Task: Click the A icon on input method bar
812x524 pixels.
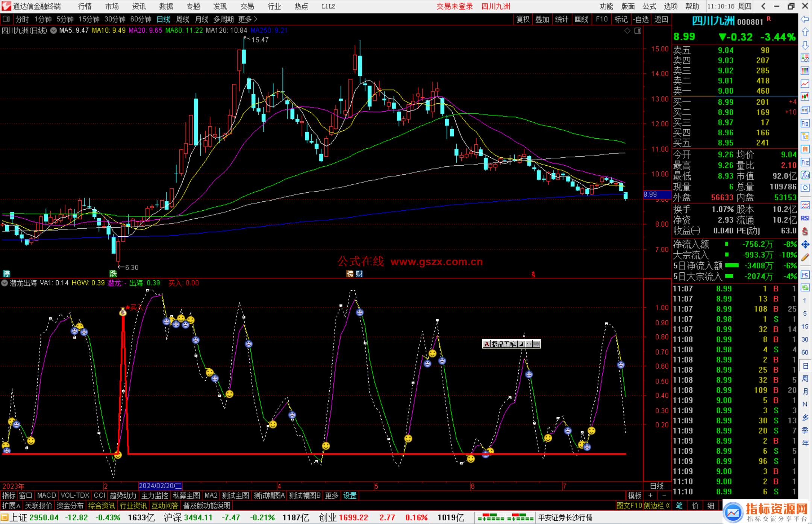Action: tap(486, 344)
